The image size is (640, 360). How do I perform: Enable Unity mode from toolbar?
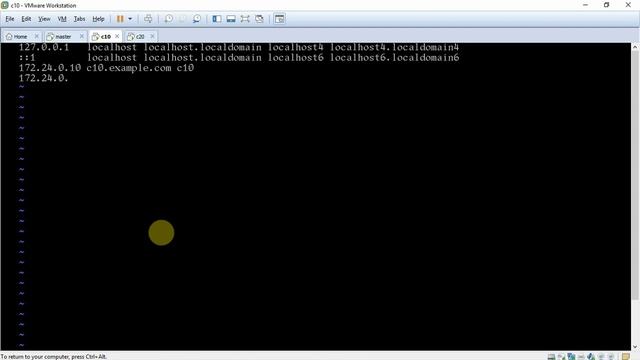pyautogui.click(x=259, y=19)
